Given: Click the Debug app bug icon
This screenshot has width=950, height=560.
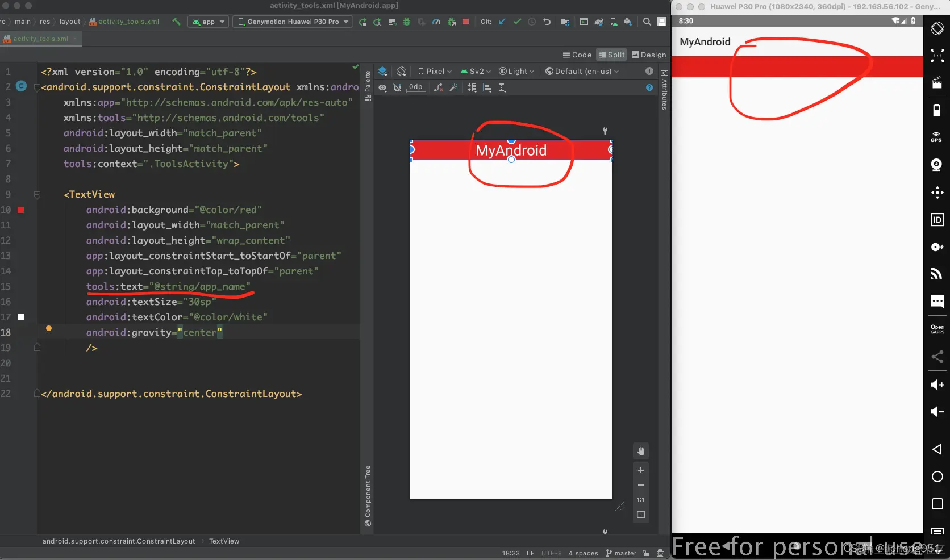Looking at the screenshot, I should (407, 22).
